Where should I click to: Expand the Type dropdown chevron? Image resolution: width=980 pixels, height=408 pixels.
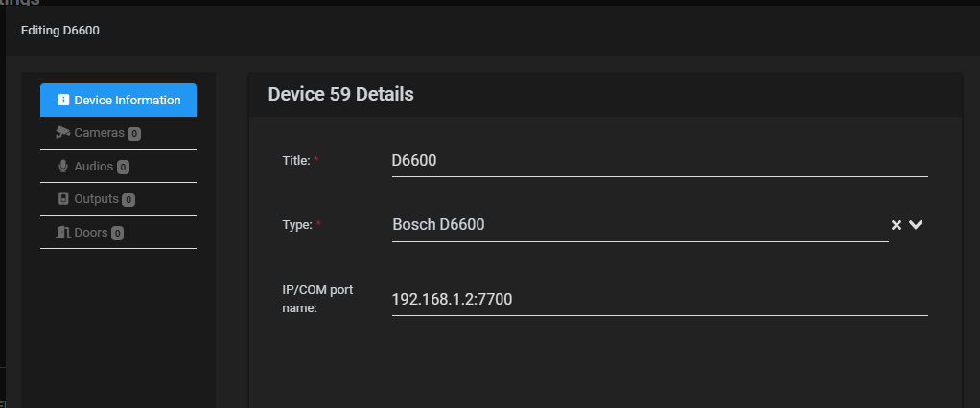pos(916,224)
